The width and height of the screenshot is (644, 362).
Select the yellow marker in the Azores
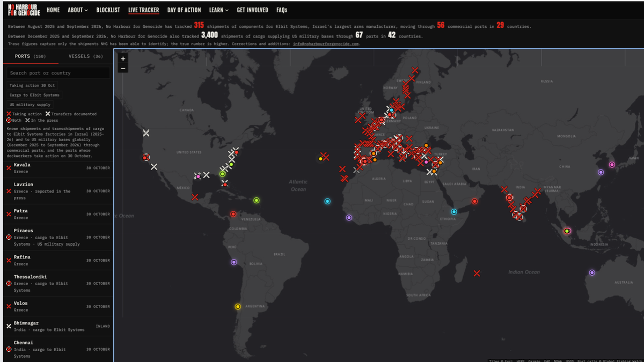(321, 159)
